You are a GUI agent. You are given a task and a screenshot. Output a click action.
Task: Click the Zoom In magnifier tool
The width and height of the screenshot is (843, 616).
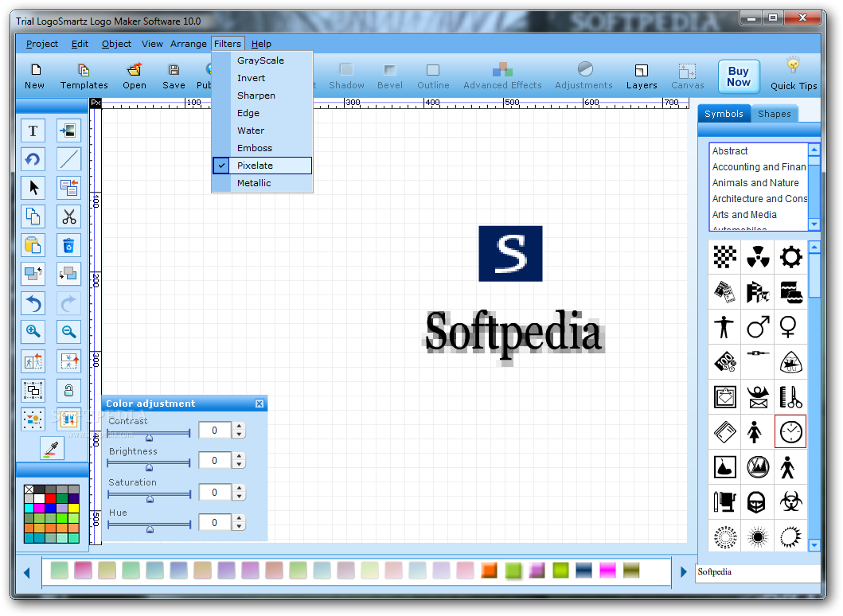33,332
